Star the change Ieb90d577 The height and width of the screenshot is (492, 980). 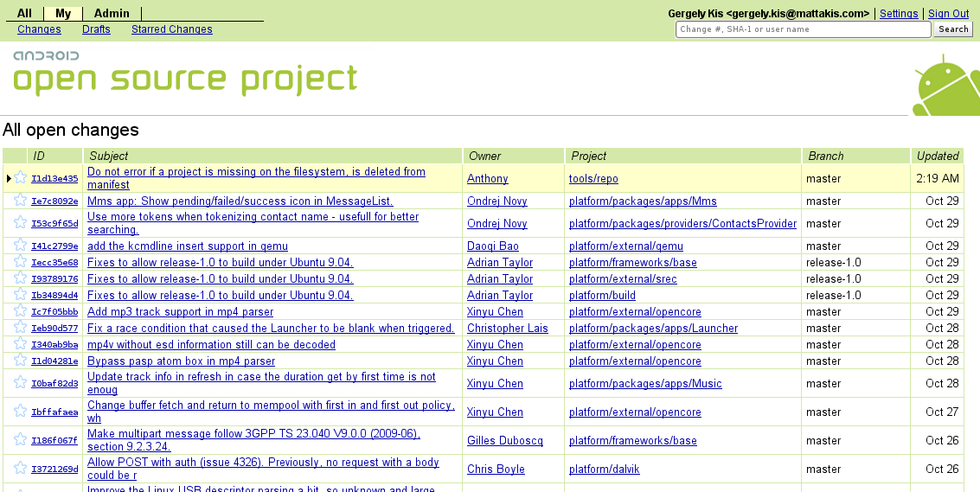20,327
